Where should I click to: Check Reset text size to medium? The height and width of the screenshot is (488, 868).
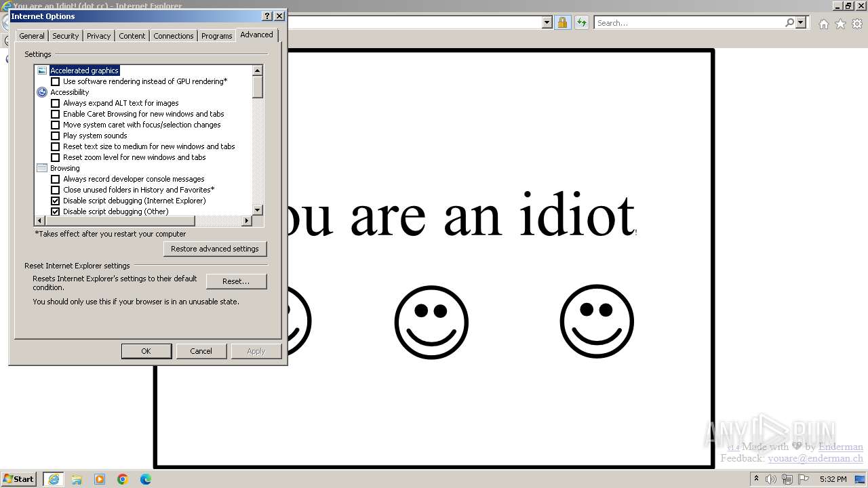[56, 146]
